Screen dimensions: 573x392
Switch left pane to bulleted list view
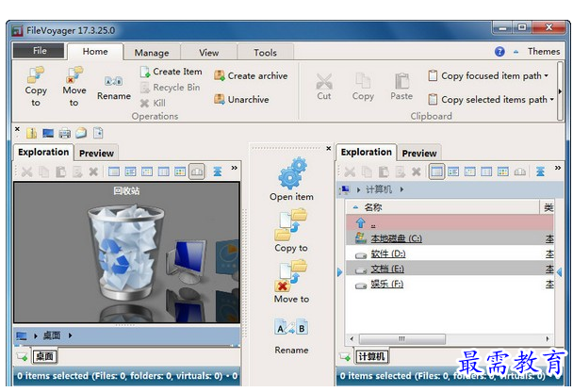point(130,171)
